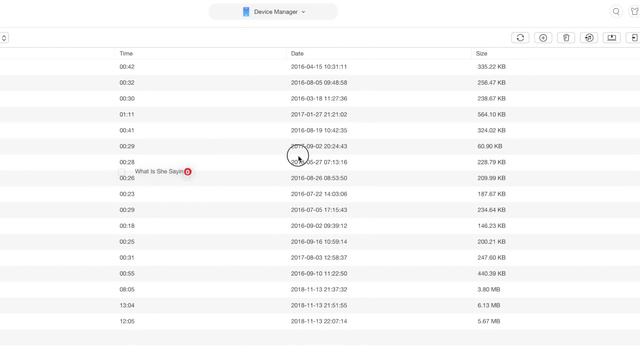Click date 2016-07-05 17:15:43
The height and width of the screenshot is (360, 640).
coord(319,210)
